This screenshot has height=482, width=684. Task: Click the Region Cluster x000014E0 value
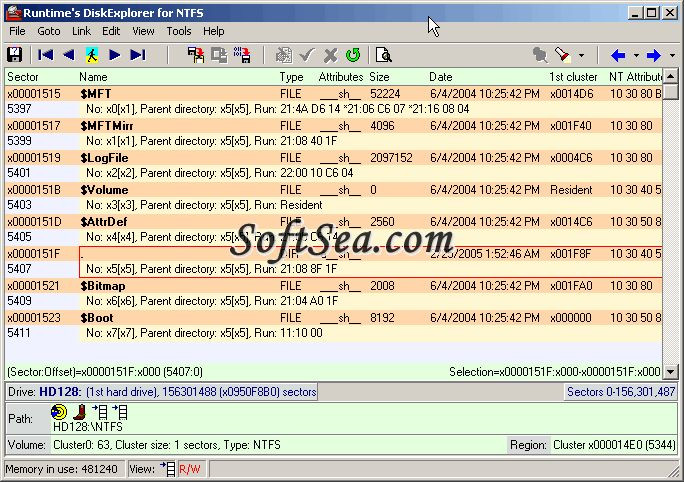[x=614, y=445]
